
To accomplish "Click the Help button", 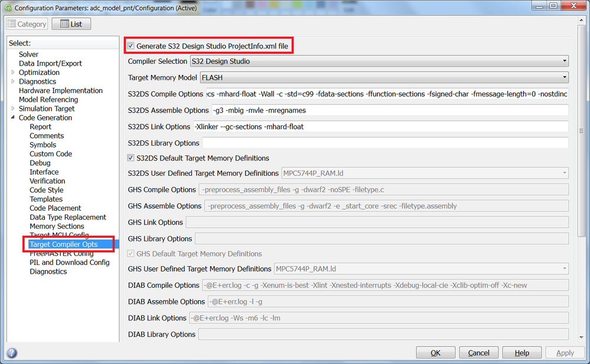I will point(522,353).
